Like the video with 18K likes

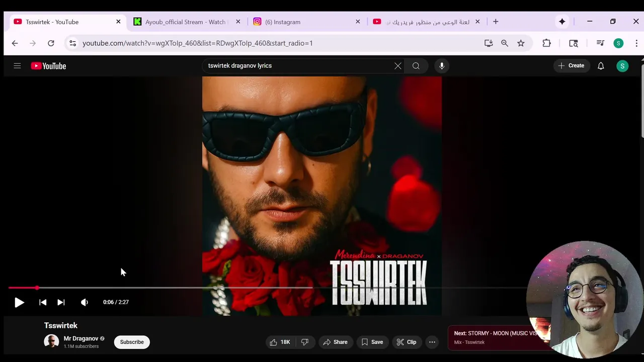[x=280, y=342]
